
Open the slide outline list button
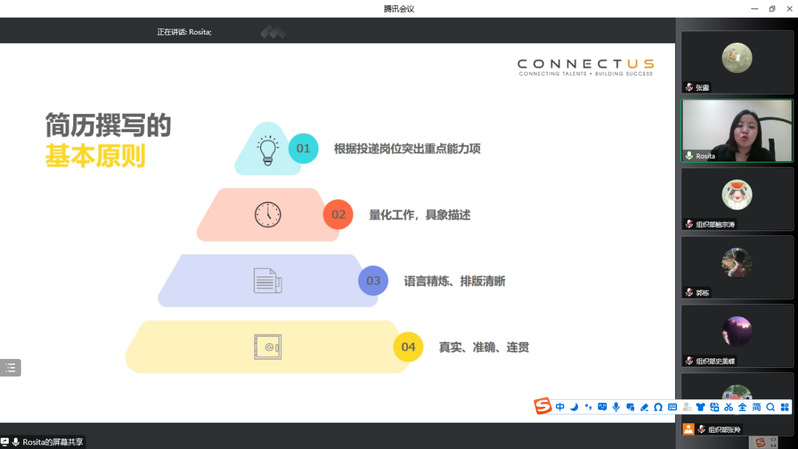[x=11, y=368]
